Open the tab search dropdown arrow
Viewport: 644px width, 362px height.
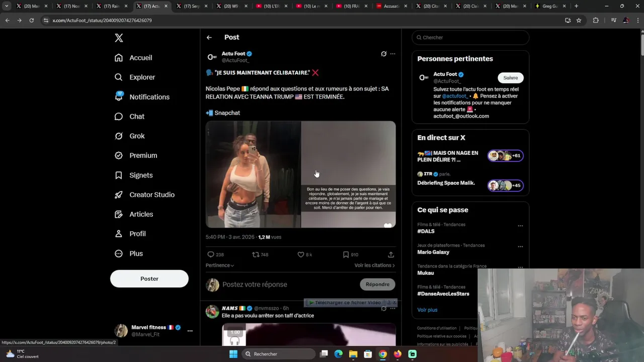click(7, 6)
